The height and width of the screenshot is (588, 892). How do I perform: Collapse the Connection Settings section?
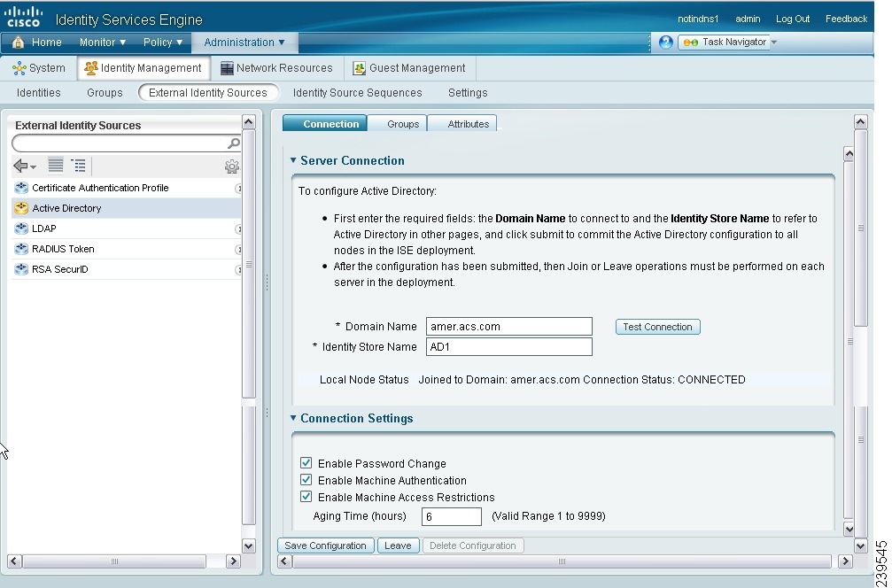point(293,418)
